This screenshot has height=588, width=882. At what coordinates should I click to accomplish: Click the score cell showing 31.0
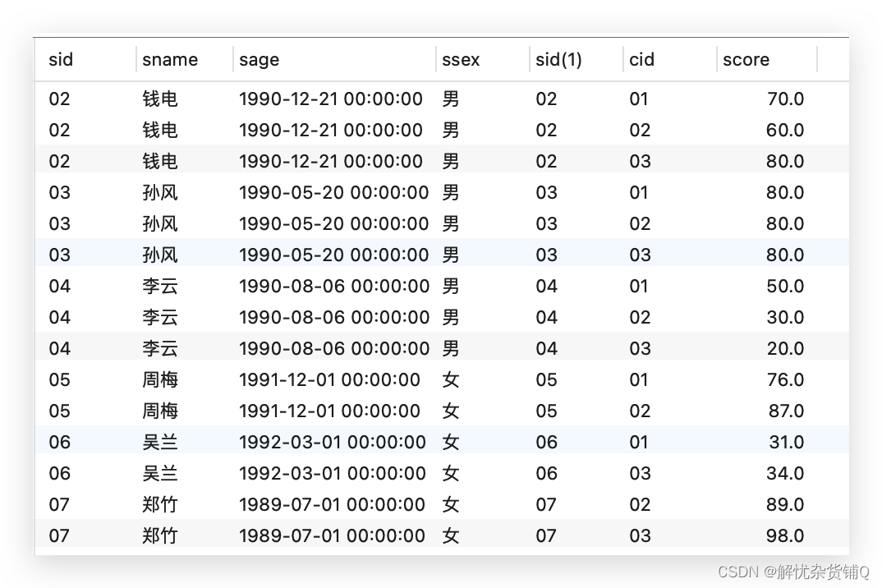coord(787,443)
